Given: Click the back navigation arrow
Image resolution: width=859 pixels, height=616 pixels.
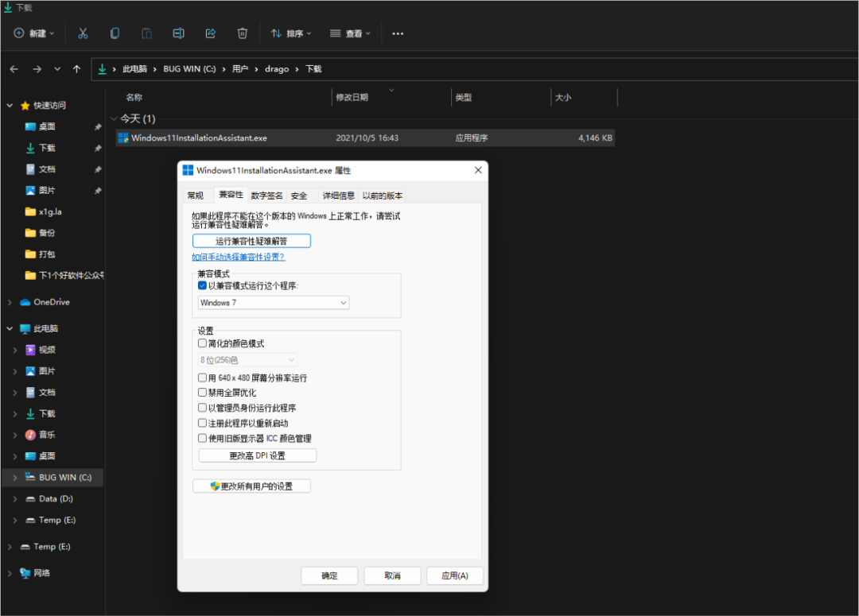Looking at the screenshot, I should (14, 69).
